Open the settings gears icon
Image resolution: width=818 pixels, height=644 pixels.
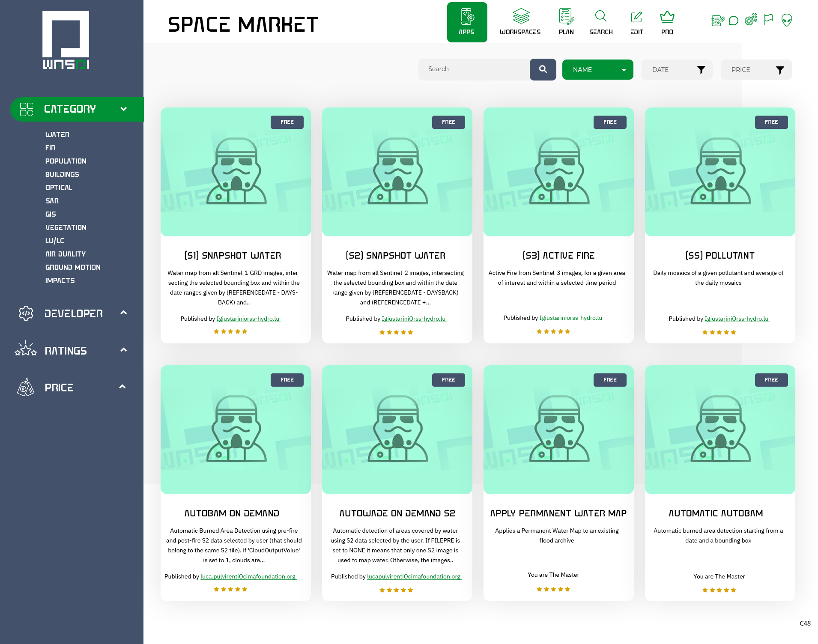pos(751,20)
